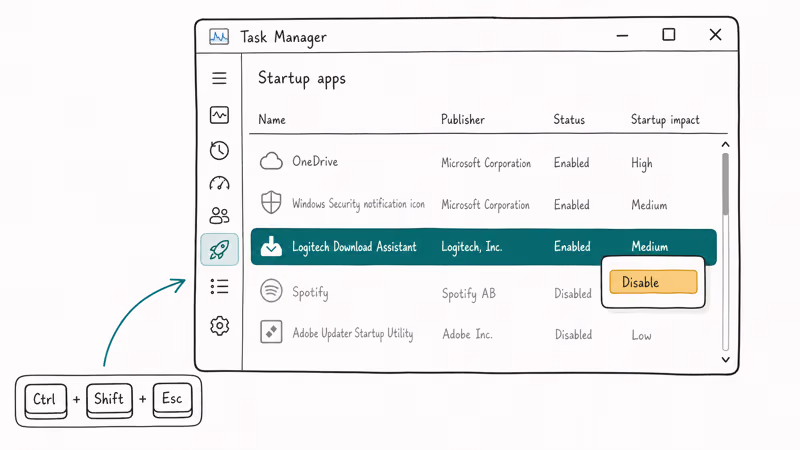Click OneDrive's Enabled status
800x450 pixels.
coord(571,163)
